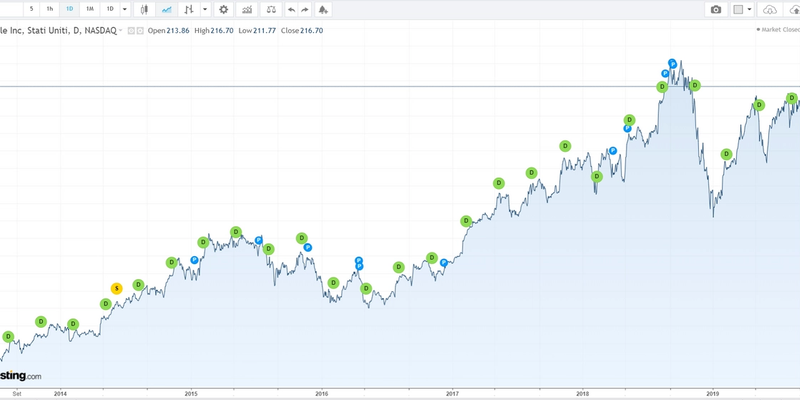The image size is (800, 400).
Task: Click the 1D button beside the interval dropdown arrow
Action: (x=110, y=9)
